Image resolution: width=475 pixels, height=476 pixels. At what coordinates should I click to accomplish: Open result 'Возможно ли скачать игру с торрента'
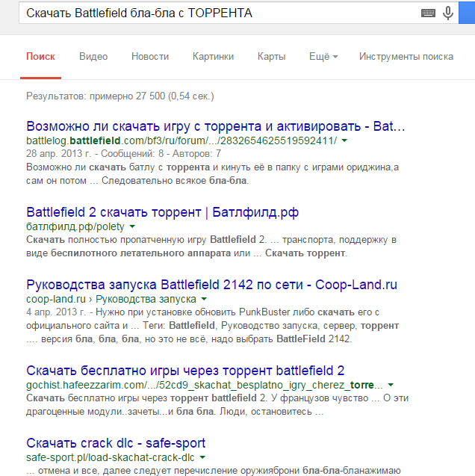pos(216,126)
